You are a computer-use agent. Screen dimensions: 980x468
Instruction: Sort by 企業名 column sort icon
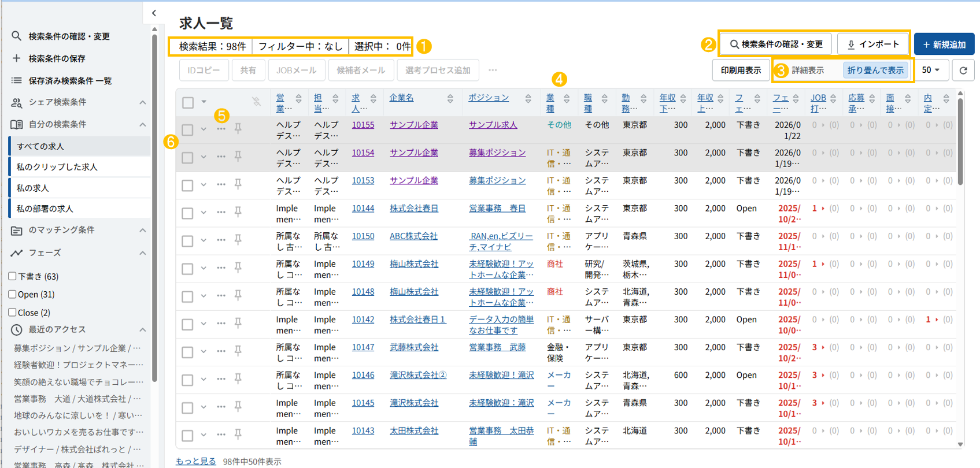click(x=450, y=99)
